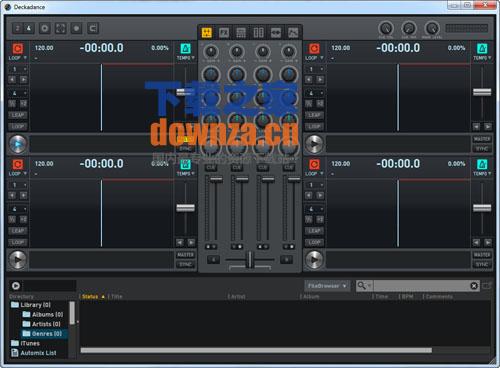The height and width of the screenshot is (368, 500).
Task: Sort tracks by the Artist column
Action: coord(238,296)
